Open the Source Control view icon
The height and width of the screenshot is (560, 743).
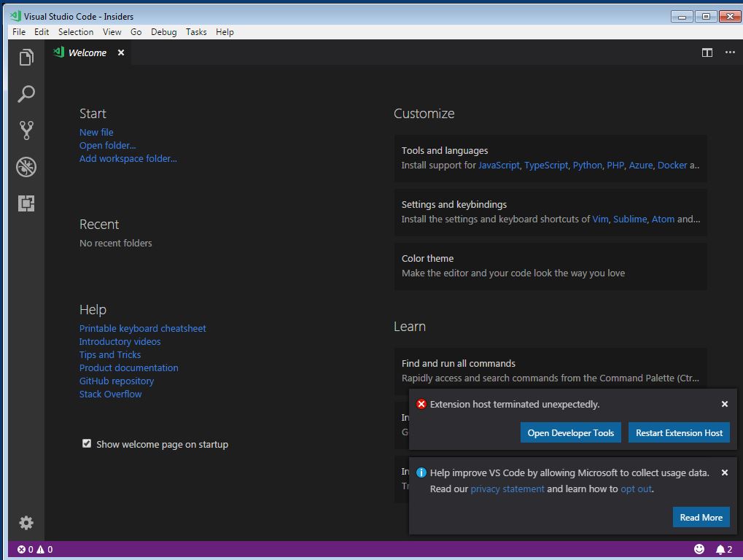(x=26, y=131)
